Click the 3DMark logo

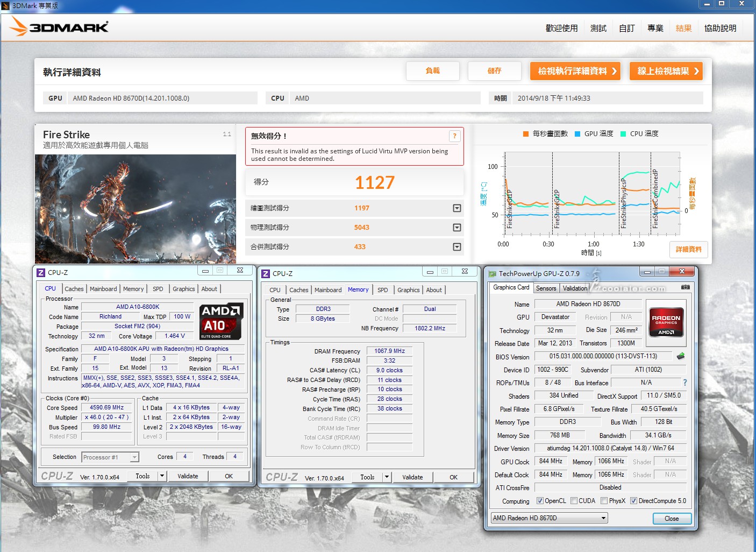(59, 26)
